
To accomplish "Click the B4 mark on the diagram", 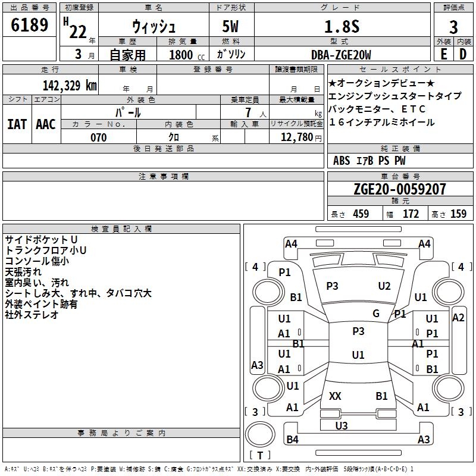I will tap(292, 440).
